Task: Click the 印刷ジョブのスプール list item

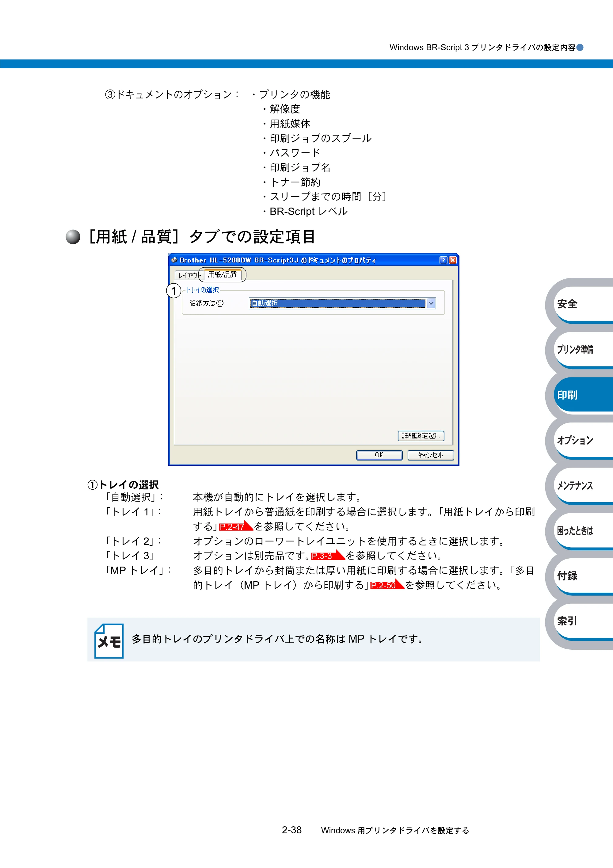Action: click(x=321, y=138)
